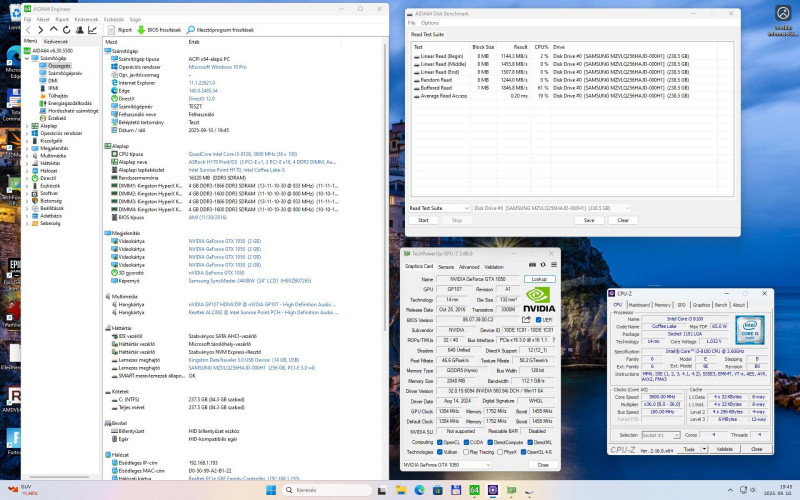
Task: Click the Lookup button in GPU-Z
Action: click(539, 279)
